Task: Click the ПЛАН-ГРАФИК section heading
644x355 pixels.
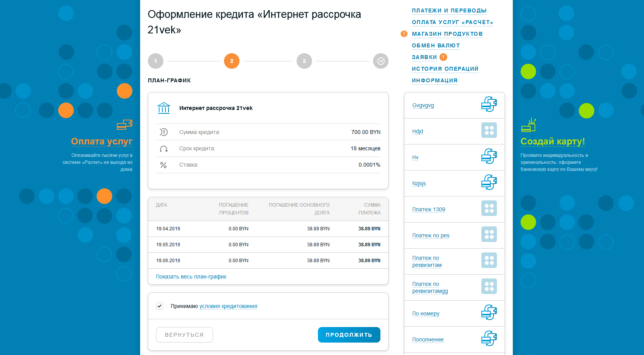Action: (x=169, y=80)
